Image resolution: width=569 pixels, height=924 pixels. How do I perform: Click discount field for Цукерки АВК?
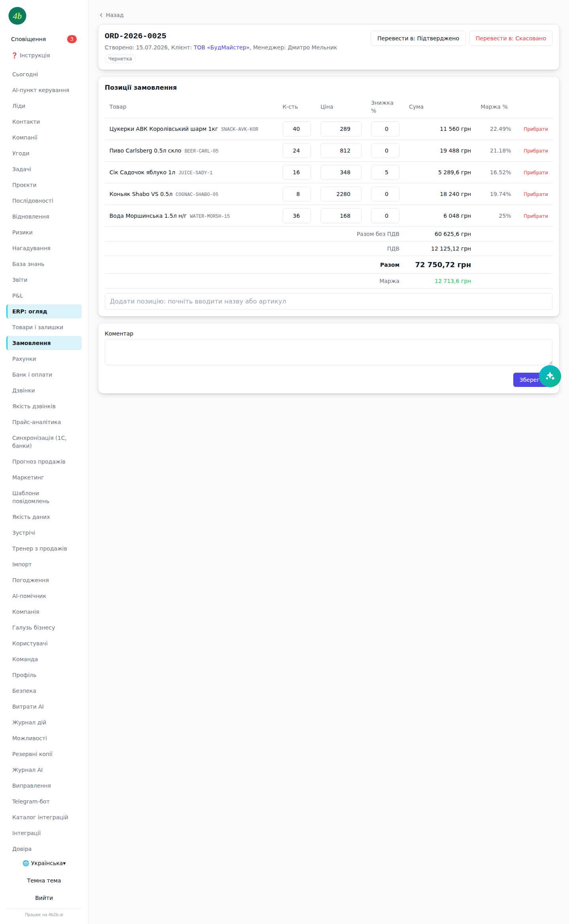coord(385,129)
